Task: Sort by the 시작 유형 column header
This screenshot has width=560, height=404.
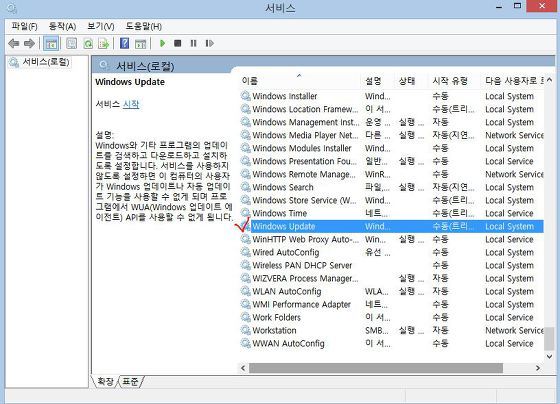Action: point(454,81)
